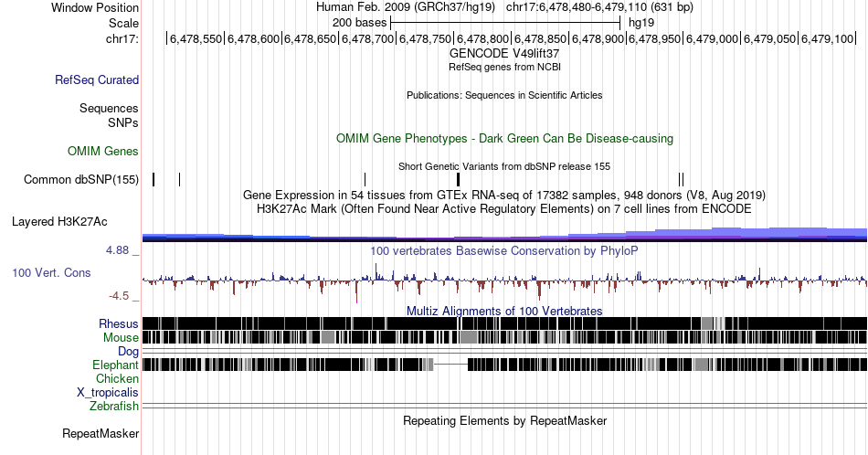Screen dimensions: 868x455
Task: Click the hg19 label beside scale bar
Action: tap(641, 23)
